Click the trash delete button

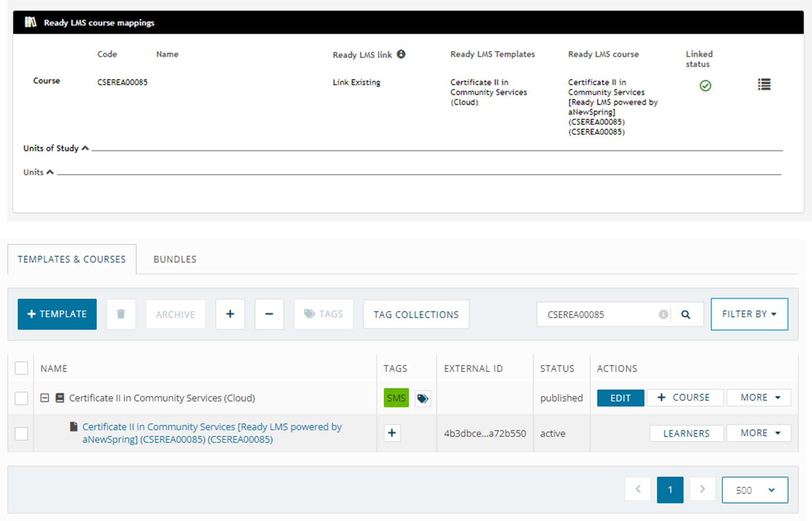[x=121, y=314]
